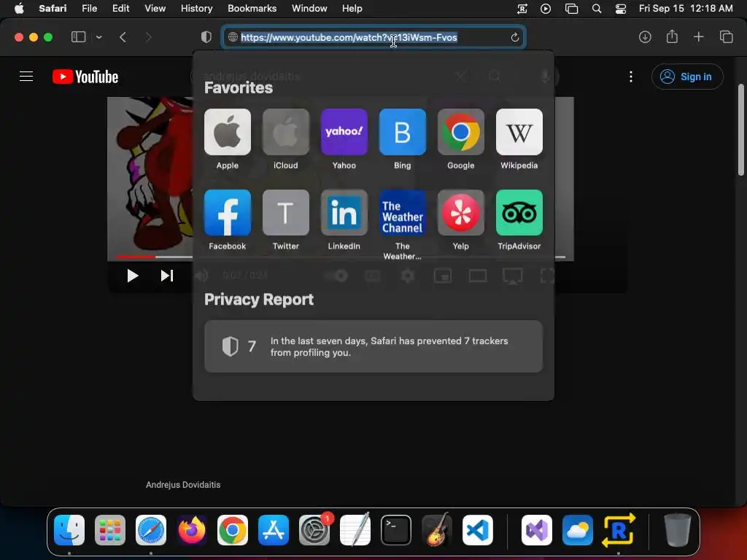
Task: Open the Edit menu
Action: coord(120,9)
